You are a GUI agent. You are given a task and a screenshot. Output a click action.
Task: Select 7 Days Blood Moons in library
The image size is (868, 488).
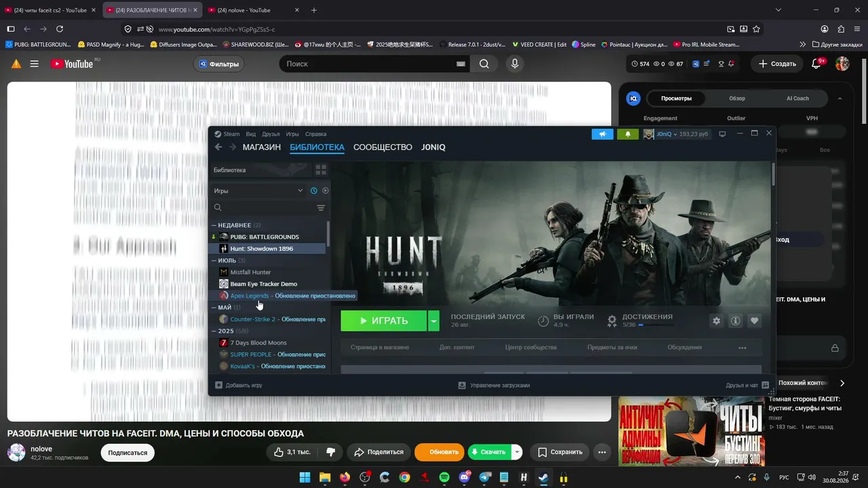(258, 343)
